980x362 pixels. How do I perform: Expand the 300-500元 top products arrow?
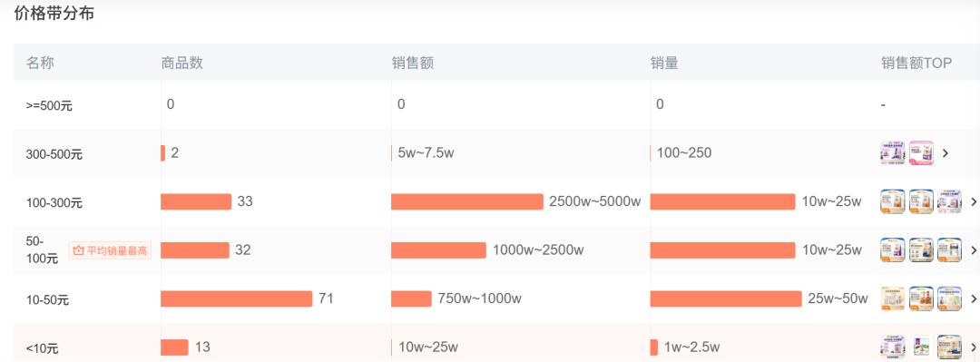click(945, 153)
